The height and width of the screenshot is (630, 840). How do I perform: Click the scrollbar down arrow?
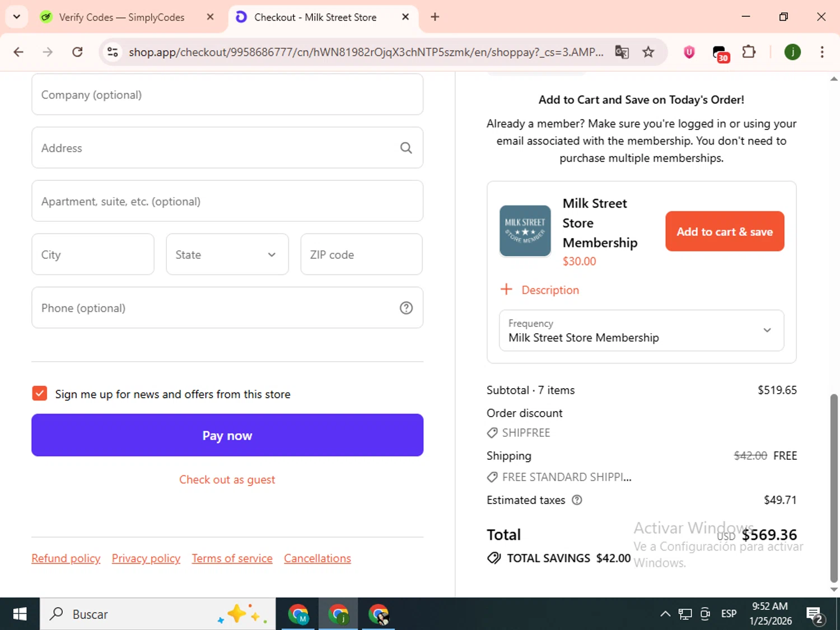834,589
